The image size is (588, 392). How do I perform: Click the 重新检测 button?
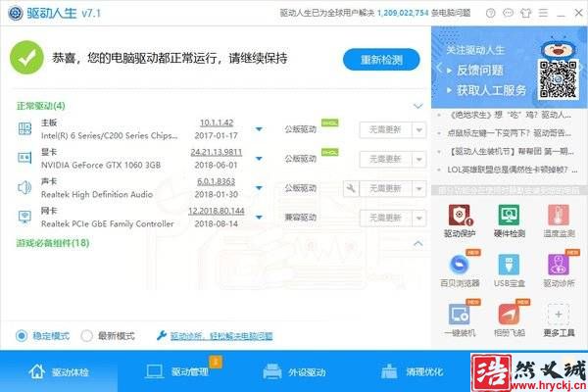click(x=381, y=59)
